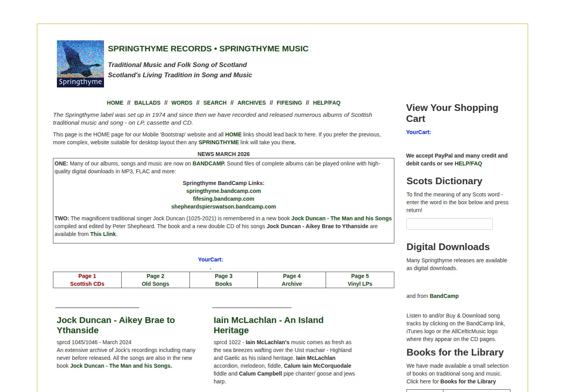565x392 pixels.
Task: Switch to Page 4 Archive tab
Action: point(292,280)
